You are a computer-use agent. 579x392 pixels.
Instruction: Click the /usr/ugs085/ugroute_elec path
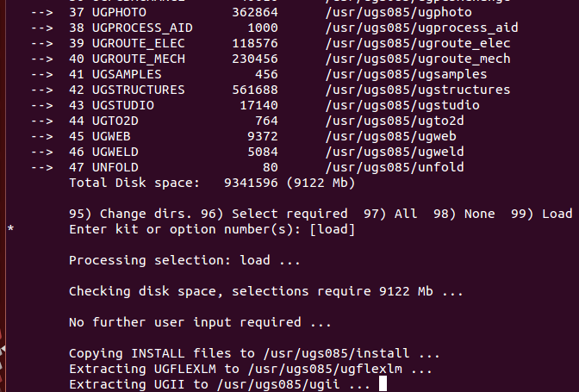click(x=418, y=44)
